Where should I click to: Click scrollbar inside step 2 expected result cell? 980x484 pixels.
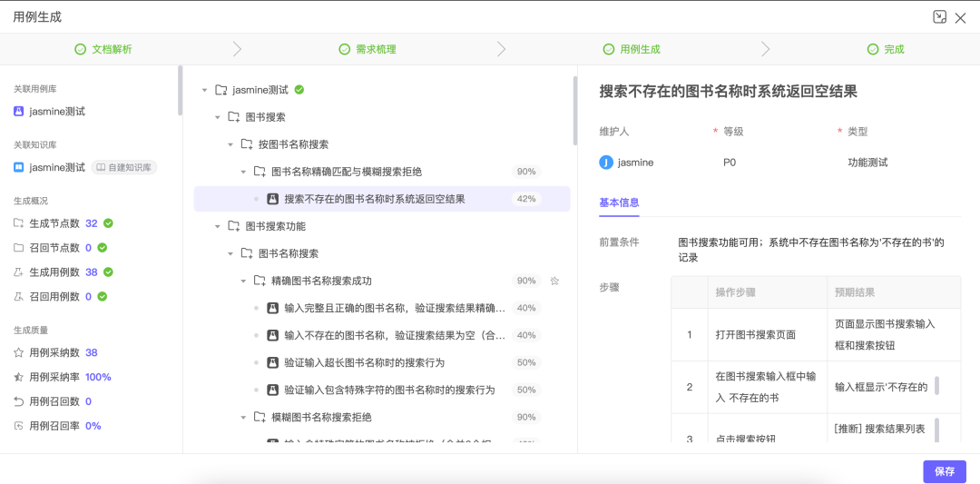[936, 386]
